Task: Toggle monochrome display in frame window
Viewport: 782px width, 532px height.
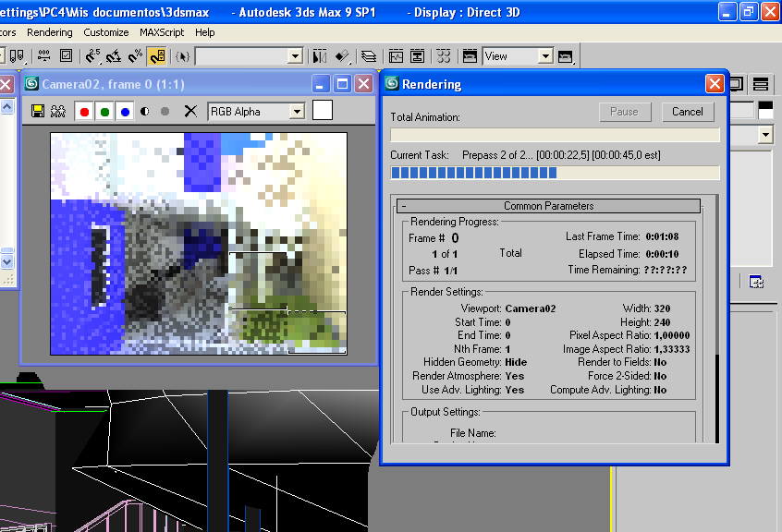Action: 165,112
